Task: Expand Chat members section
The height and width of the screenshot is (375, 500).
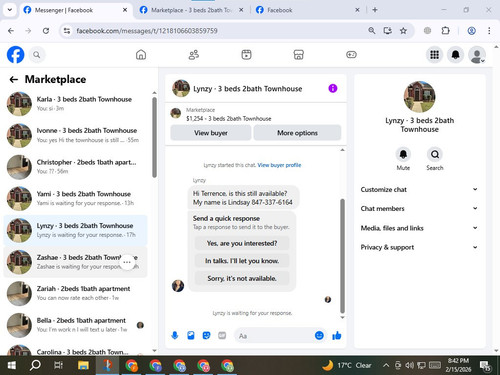Action: coord(419,209)
